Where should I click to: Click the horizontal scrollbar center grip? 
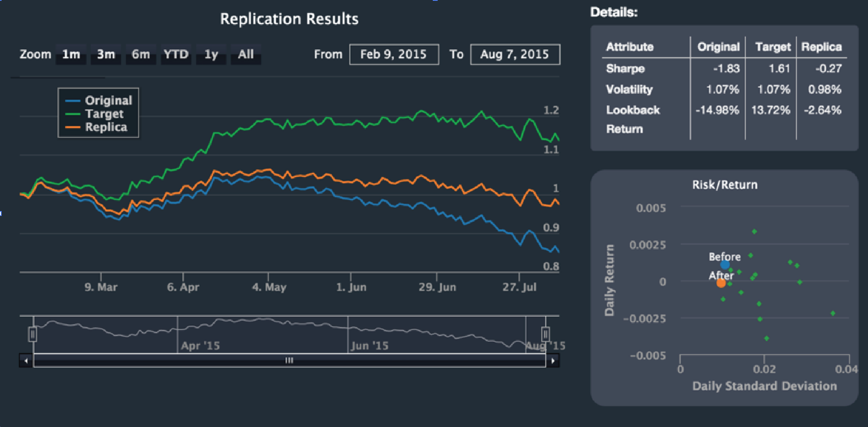[289, 360]
